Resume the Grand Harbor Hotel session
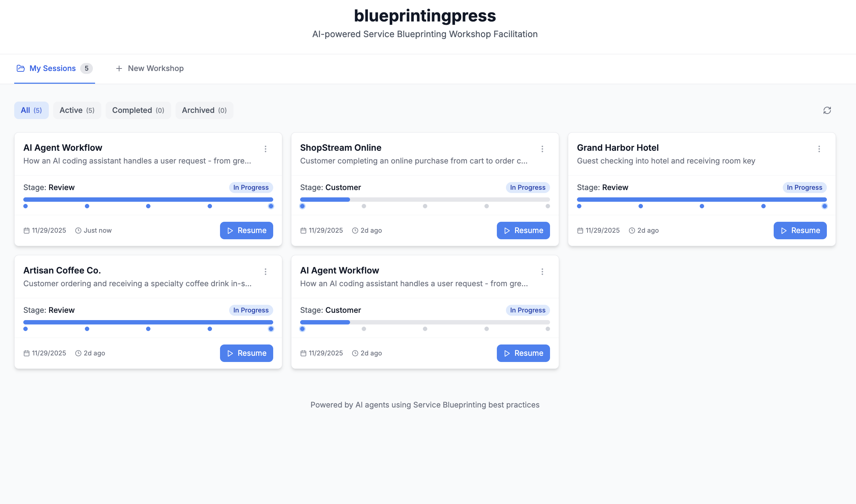Viewport: 856px width, 504px height. tap(800, 231)
